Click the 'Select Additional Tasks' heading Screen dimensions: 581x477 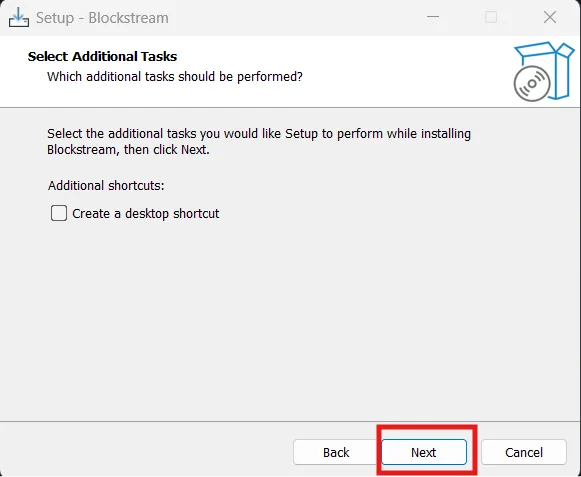[102, 56]
